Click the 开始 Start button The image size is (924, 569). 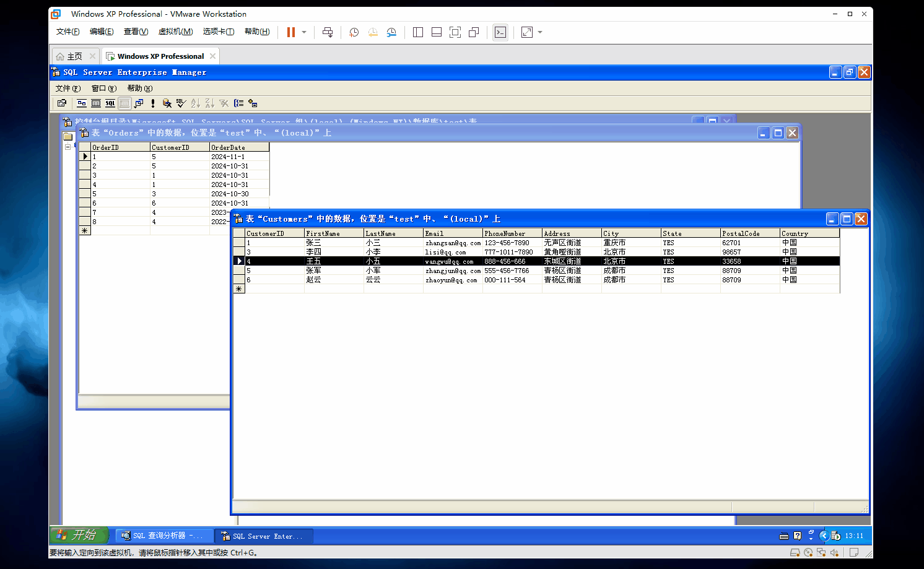79,535
